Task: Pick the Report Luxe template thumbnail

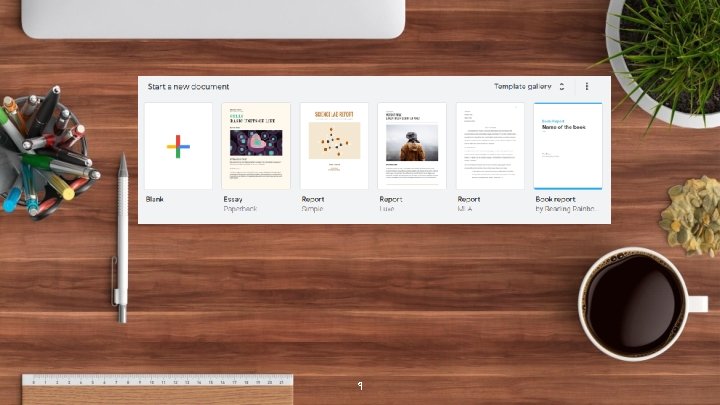Action: [x=412, y=146]
